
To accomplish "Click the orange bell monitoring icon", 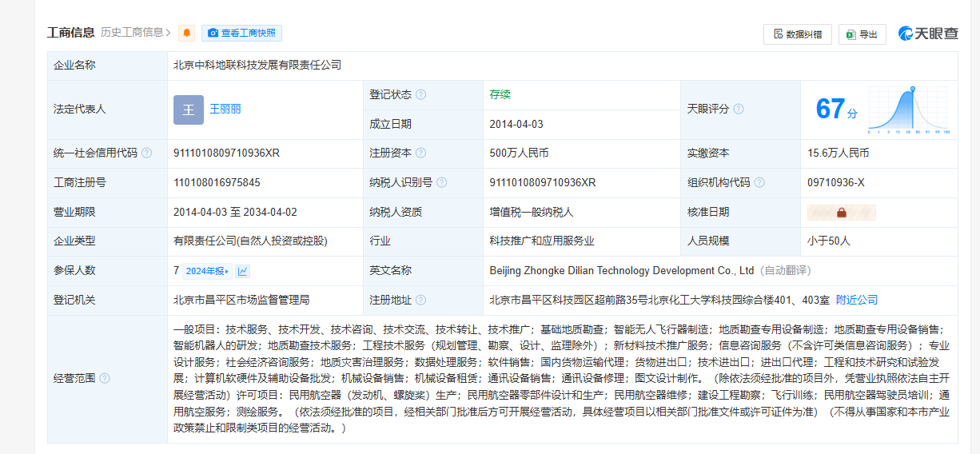I will coord(187,34).
